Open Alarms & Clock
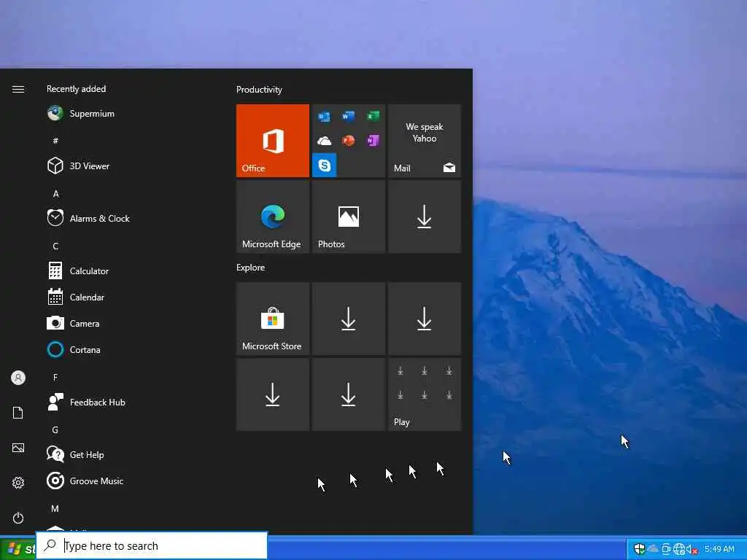Image resolution: width=747 pixels, height=560 pixels. (88, 218)
